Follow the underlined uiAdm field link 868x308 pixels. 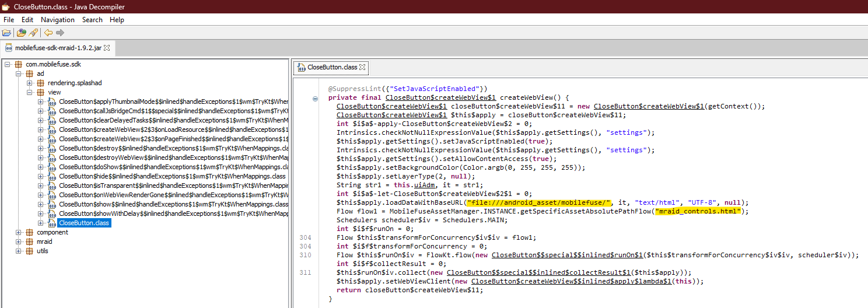click(412, 185)
